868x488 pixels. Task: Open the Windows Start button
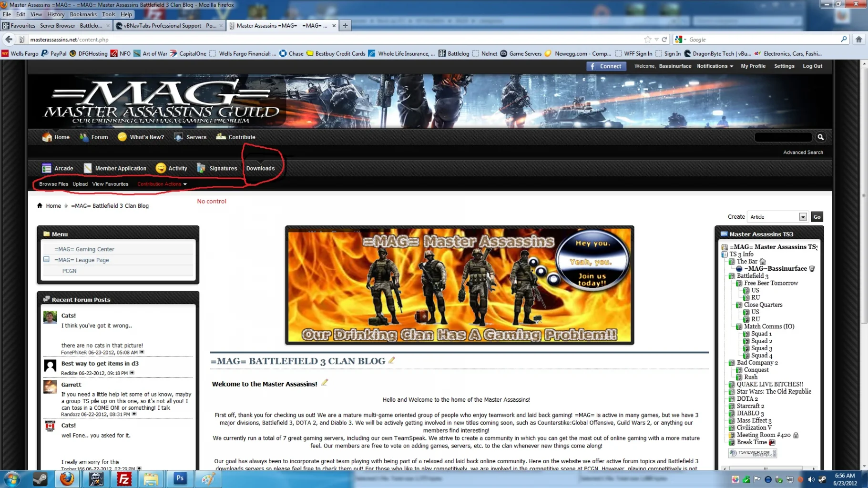pos(13,479)
